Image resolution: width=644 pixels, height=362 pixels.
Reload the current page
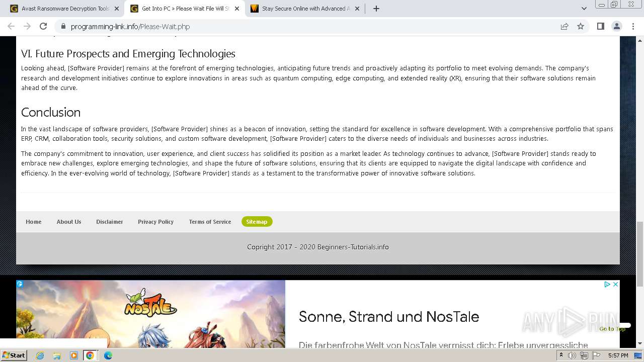43,26
